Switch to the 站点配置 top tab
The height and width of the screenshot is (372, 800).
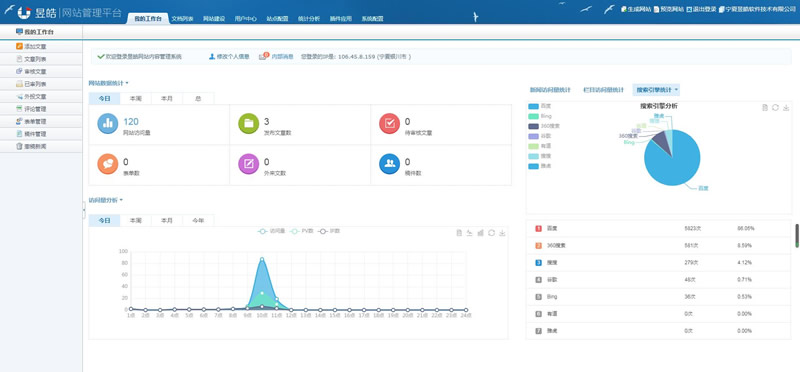tap(277, 18)
